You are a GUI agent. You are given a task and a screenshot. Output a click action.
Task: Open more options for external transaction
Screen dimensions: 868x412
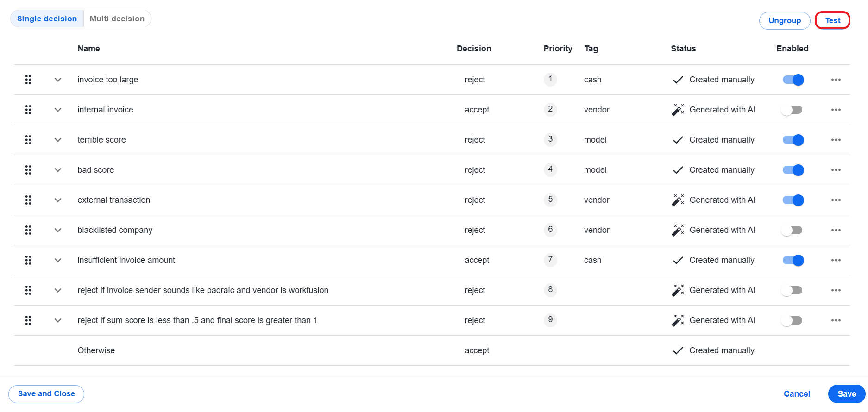(x=836, y=200)
